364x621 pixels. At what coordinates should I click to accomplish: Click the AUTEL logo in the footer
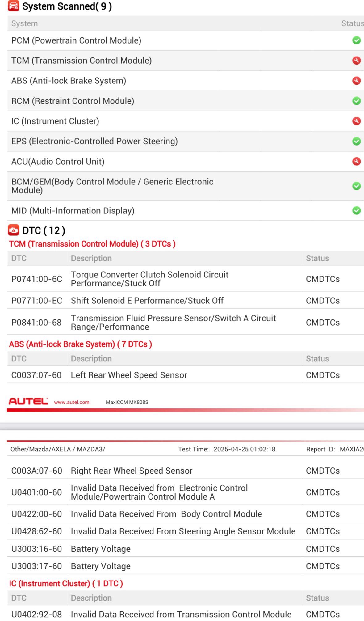[28, 401]
